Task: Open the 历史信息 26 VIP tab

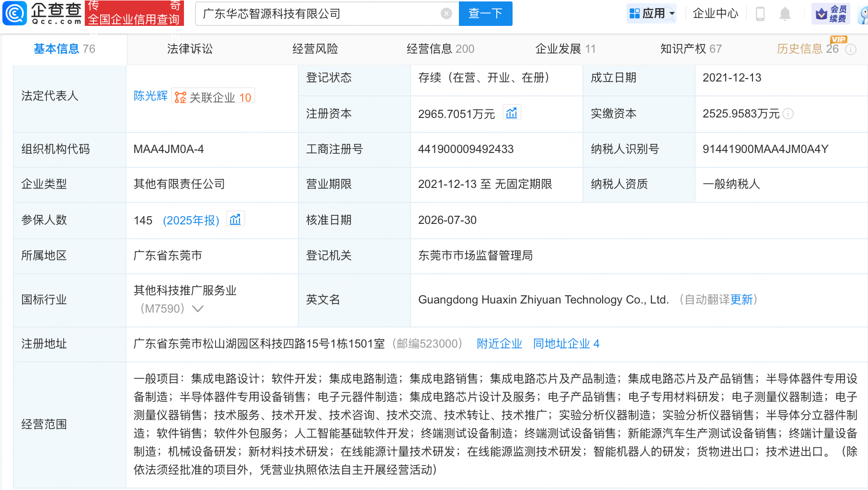Action: [808, 49]
